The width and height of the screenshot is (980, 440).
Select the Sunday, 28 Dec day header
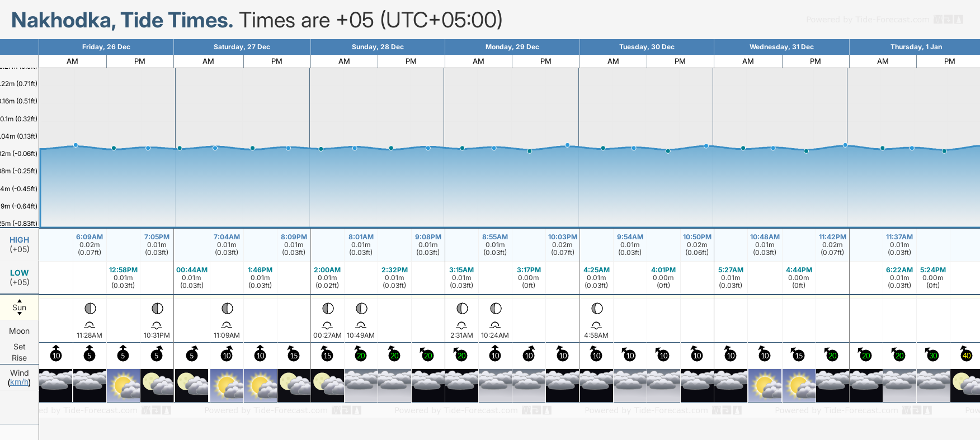pyautogui.click(x=378, y=47)
